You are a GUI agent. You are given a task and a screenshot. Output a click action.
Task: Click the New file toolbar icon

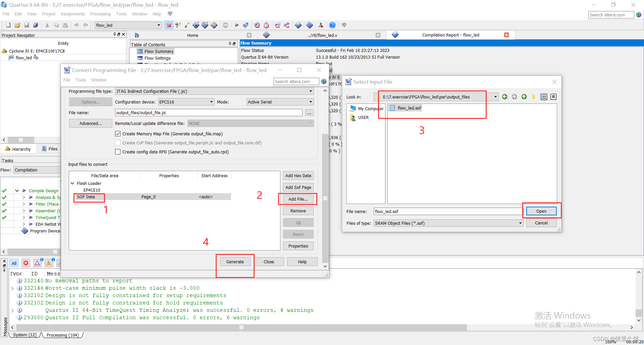(8, 25)
